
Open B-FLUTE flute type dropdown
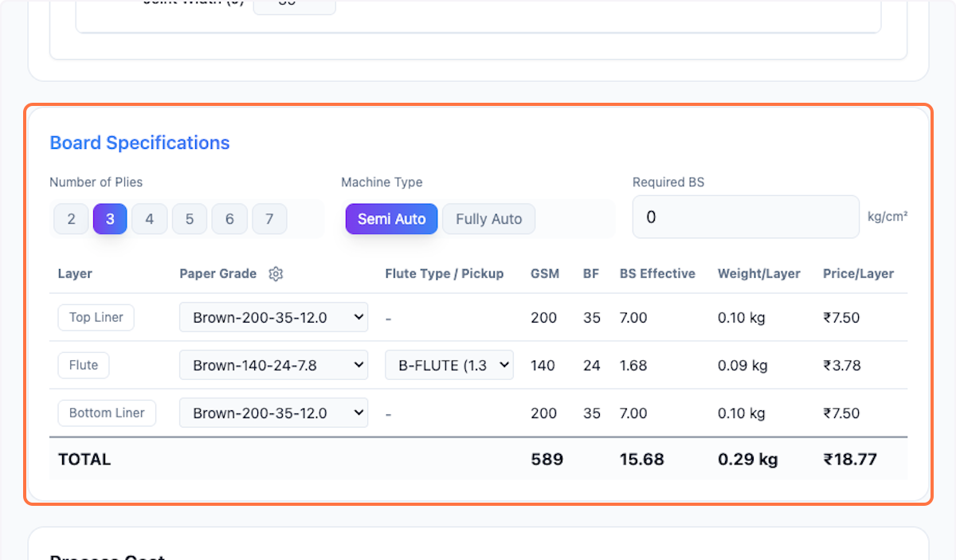point(449,366)
